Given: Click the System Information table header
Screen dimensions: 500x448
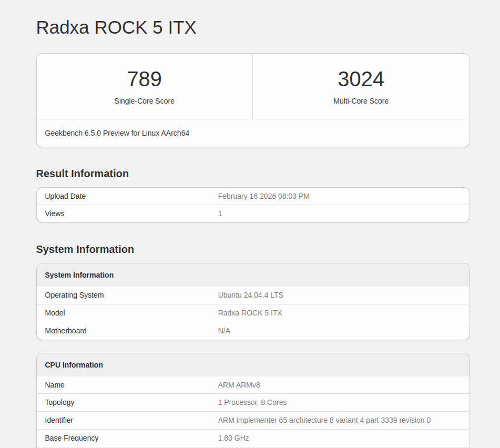Looking at the screenshot, I should (79, 275).
